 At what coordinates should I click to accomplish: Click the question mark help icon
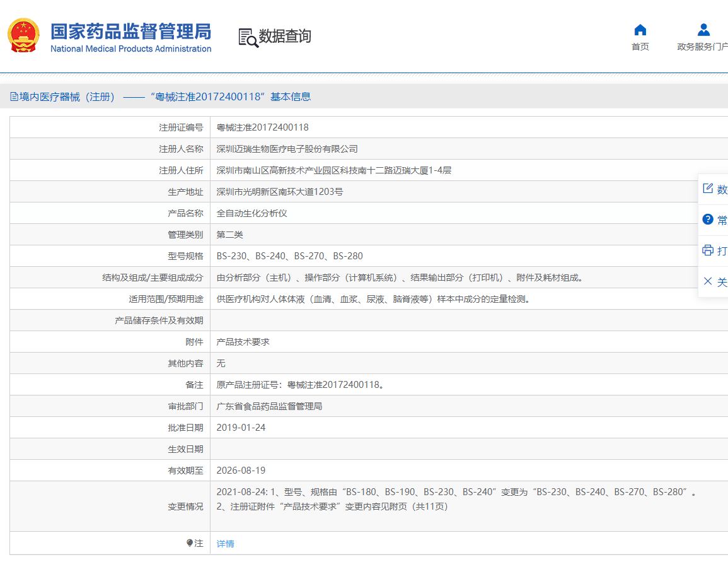708,220
